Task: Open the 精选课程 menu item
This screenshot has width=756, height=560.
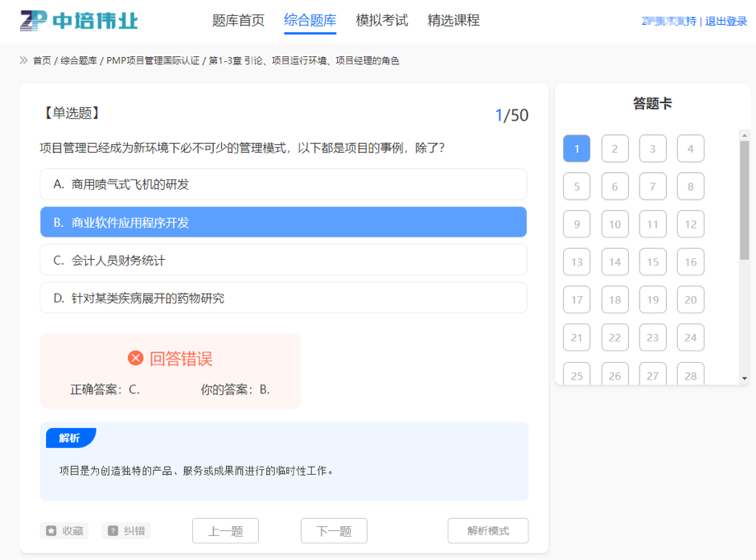Action: coord(454,21)
